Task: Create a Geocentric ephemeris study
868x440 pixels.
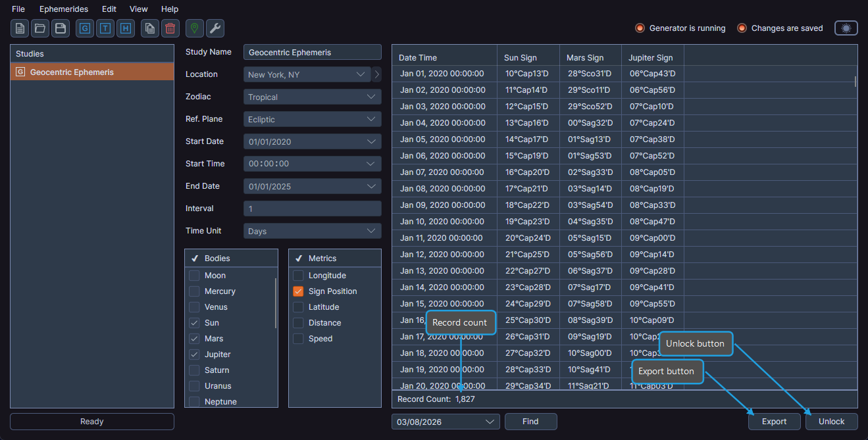Action: [84, 28]
